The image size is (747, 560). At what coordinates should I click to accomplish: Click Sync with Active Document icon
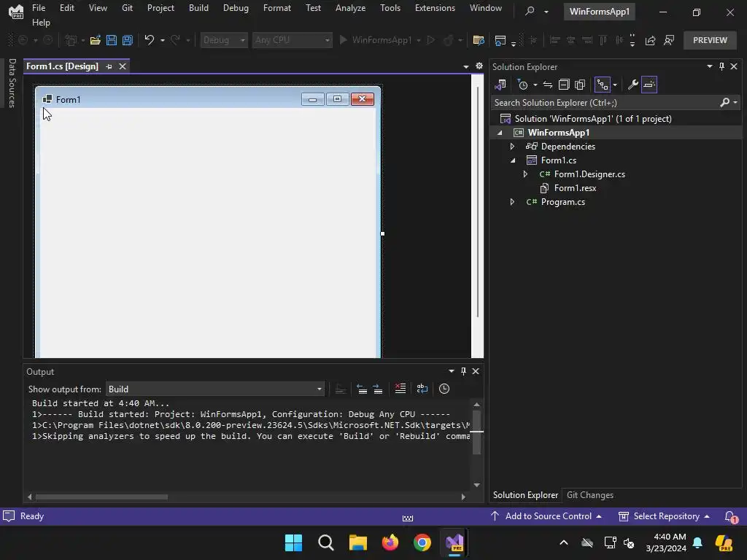[x=548, y=85]
